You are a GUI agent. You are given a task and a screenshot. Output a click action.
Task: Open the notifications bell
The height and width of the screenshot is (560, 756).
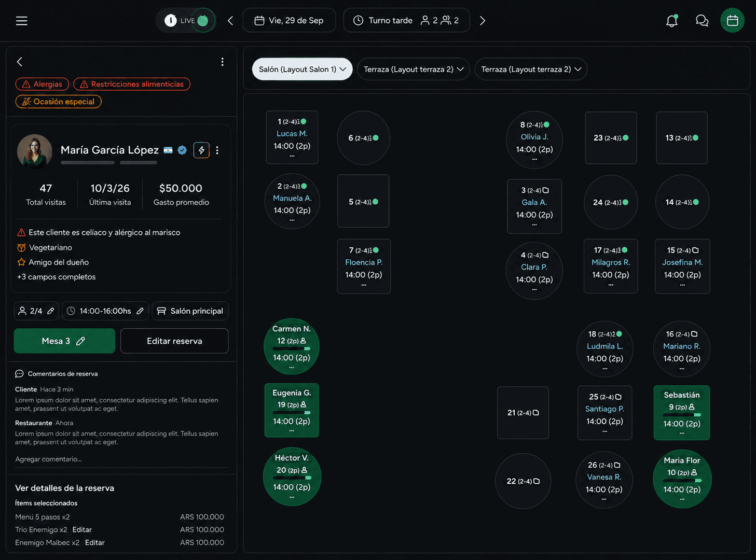pyautogui.click(x=672, y=21)
